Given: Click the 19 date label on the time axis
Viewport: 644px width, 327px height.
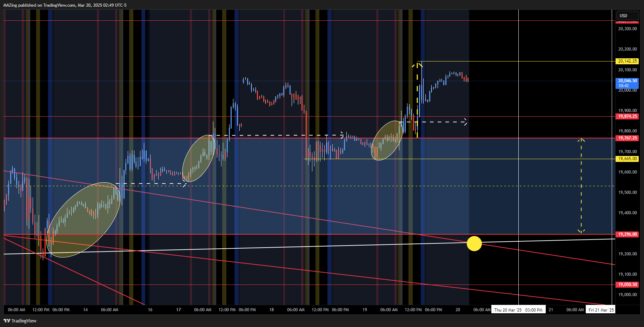Looking at the screenshot, I should point(365,310).
